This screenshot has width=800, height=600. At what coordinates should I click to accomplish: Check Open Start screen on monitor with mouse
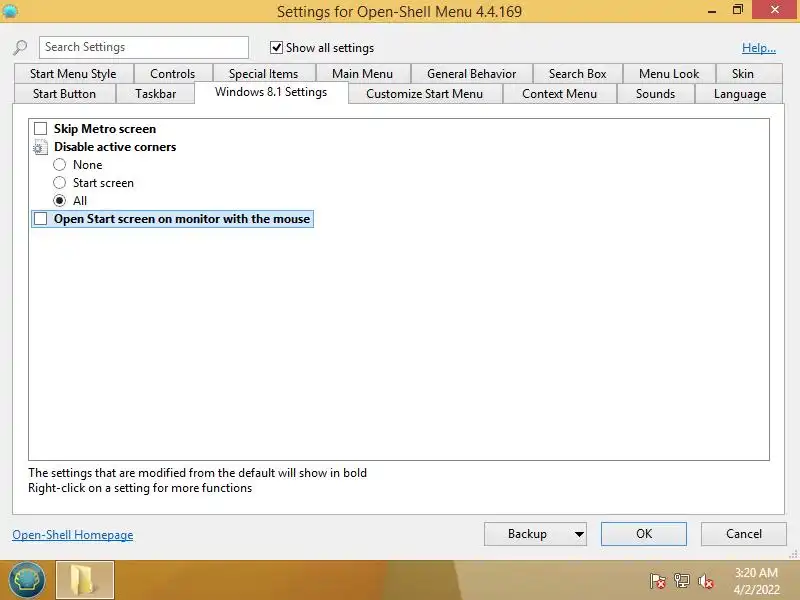[40, 219]
